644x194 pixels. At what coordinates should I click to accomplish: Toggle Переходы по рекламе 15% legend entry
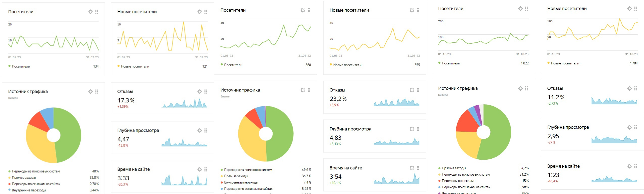[x=458, y=181]
